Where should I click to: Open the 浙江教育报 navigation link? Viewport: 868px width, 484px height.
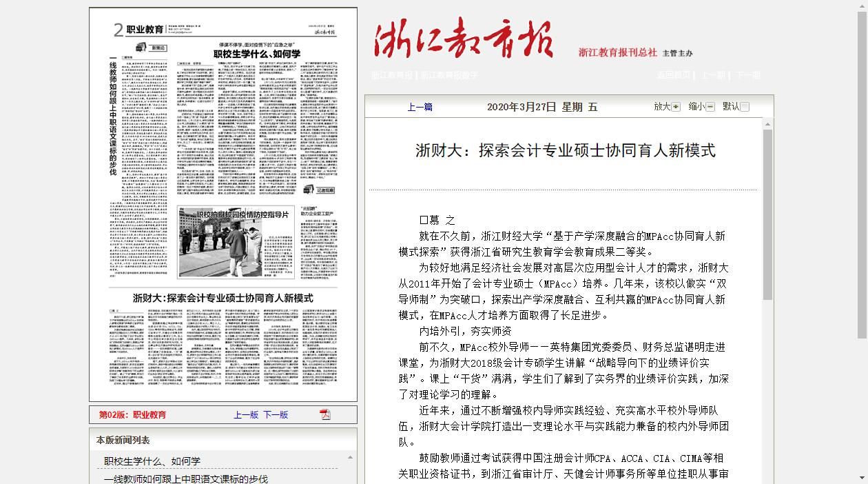click(391, 75)
